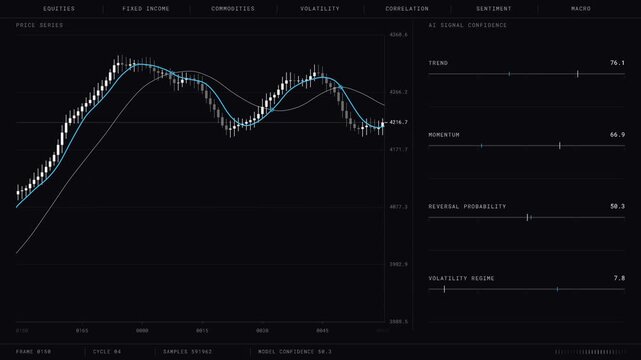Click the MOMENTUM label
Image resolution: width=641 pixels, height=360 pixels.
click(444, 135)
